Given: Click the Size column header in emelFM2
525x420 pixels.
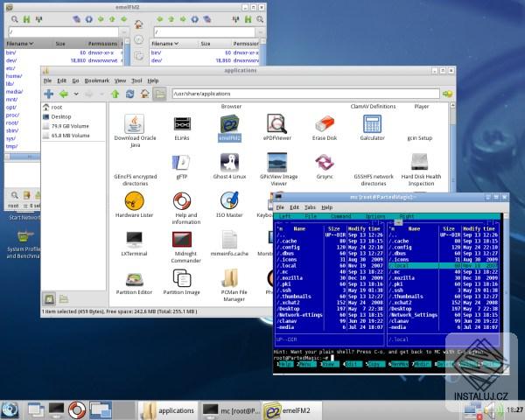Looking at the screenshot, I should pos(60,42).
